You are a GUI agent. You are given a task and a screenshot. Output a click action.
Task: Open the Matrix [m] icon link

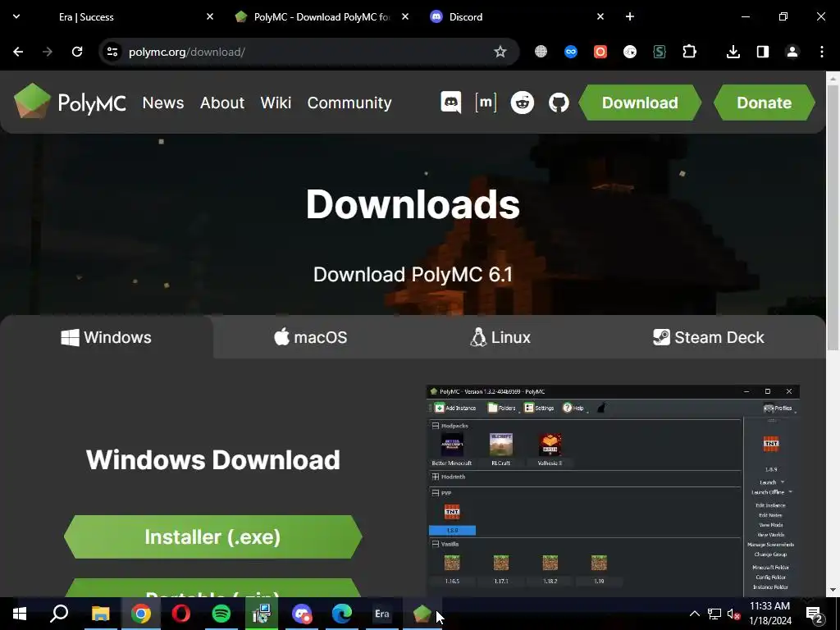point(486,102)
